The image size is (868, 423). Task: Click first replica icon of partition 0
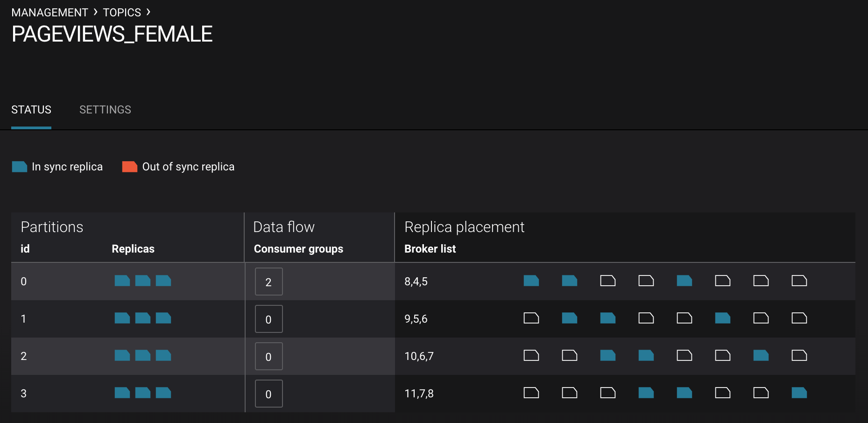[x=122, y=281]
